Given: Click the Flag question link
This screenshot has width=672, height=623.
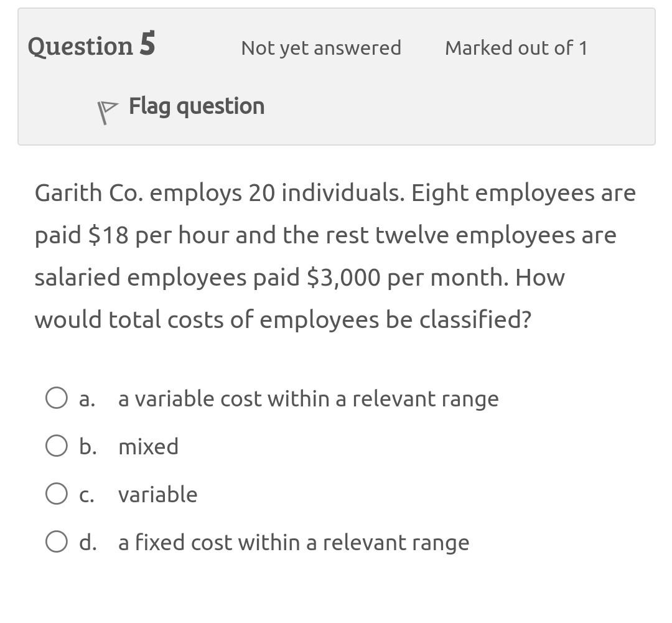Looking at the screenshot, I should pyautogui.click(x=196, y=106).
